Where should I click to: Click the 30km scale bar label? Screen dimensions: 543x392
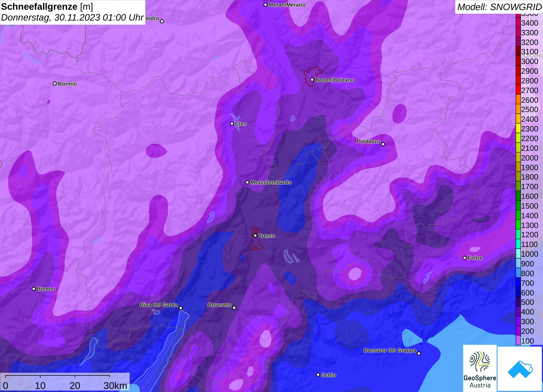(115, 385)
